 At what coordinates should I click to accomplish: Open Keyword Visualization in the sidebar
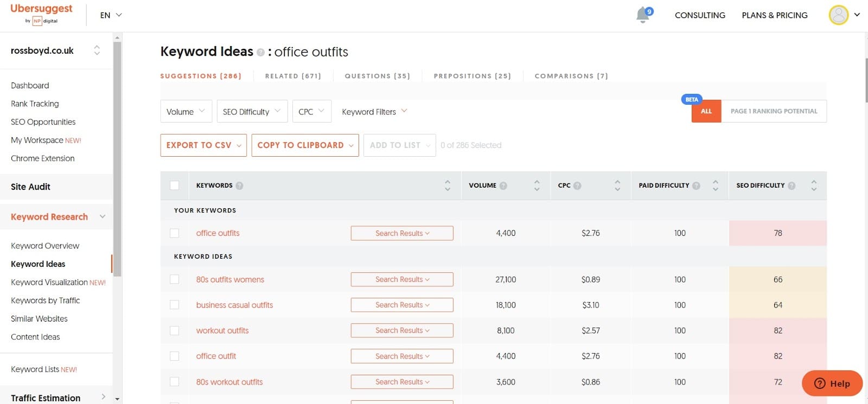[58, 282]
